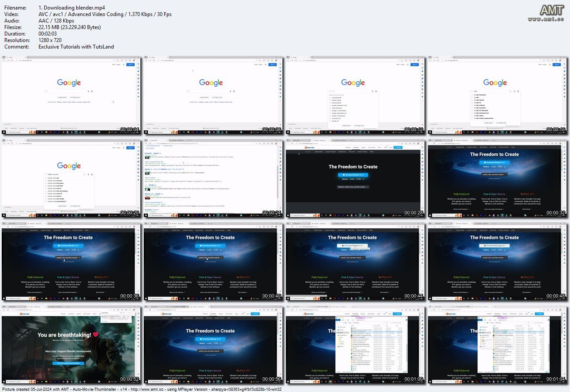This screenshot has height=392, width=570.
Task: Open 'Windows, macOS, Linux, and other versions' in 00:00:28 frame
Action: 353,187
